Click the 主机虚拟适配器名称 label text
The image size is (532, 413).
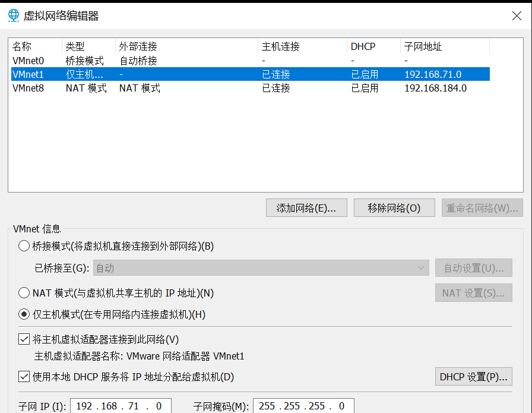click(x=79, y=356)
